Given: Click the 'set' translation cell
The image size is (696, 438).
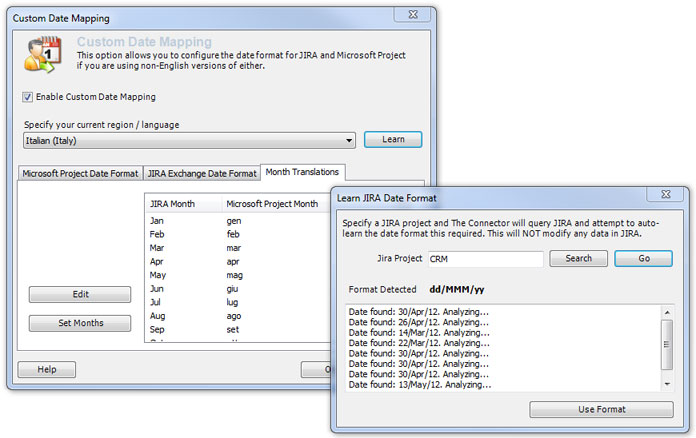Looking at the screenshot, I should [x=233, y=330].
